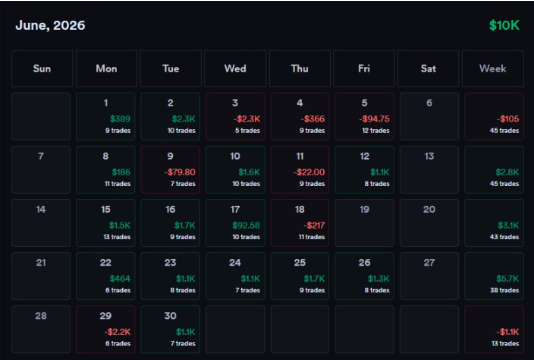Select June 5 cell showing -$94.75

coord(364,116)
